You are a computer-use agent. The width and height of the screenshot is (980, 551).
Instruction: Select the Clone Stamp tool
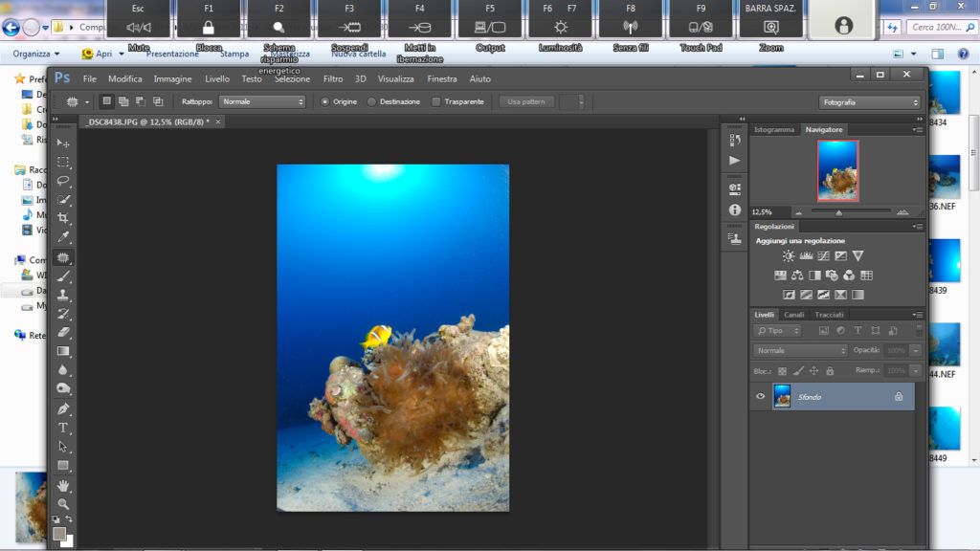point(63,295)
